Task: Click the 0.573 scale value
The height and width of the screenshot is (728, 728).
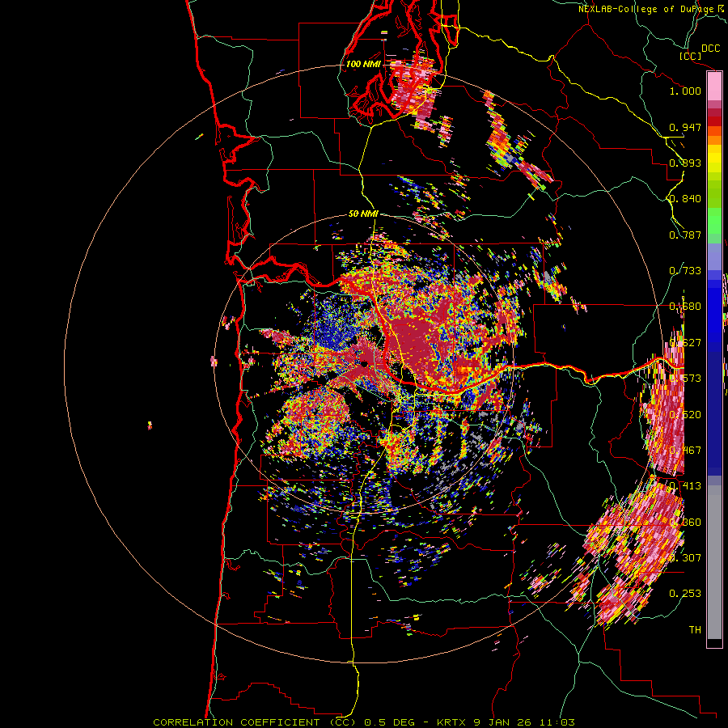Action: [685, 379]
